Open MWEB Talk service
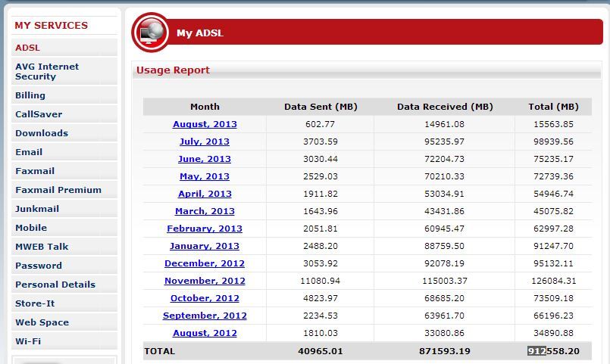Viewport: 610px width, 364px height. pos(42,247)
